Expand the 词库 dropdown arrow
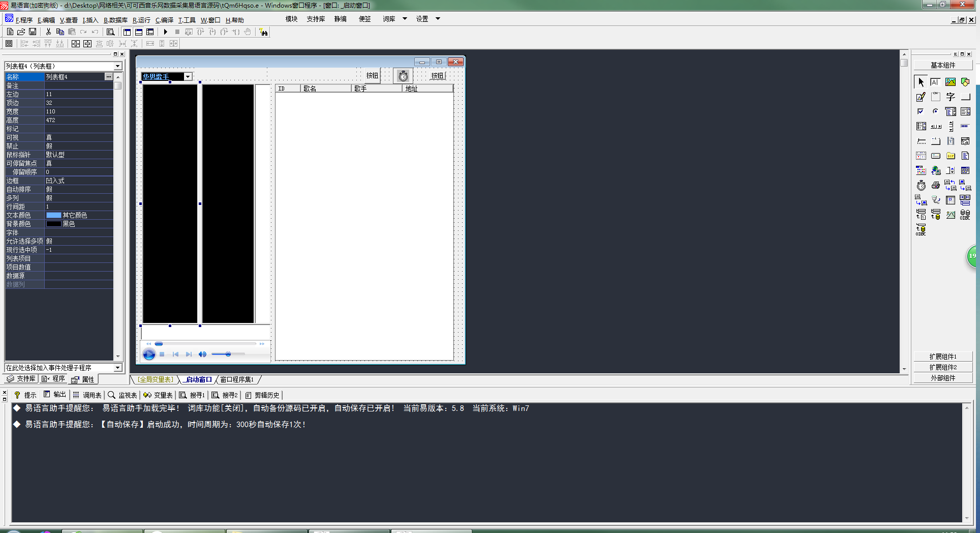Image resolution: width=980 pixels, height=533 pixels. pyautogui.click(x=405, y=19)
